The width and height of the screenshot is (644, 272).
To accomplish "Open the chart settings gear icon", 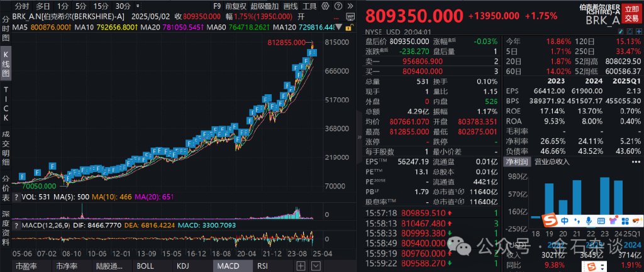I will 325,6.
